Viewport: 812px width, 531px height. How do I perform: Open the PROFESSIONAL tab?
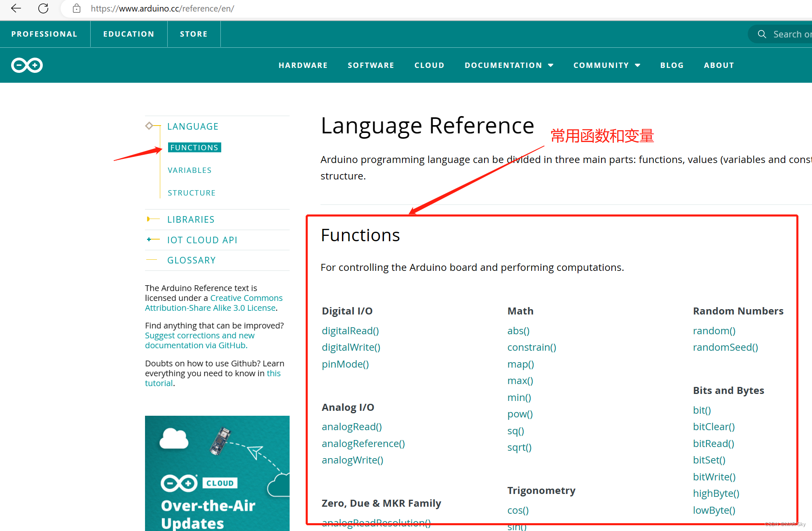(x=44, y=34)
